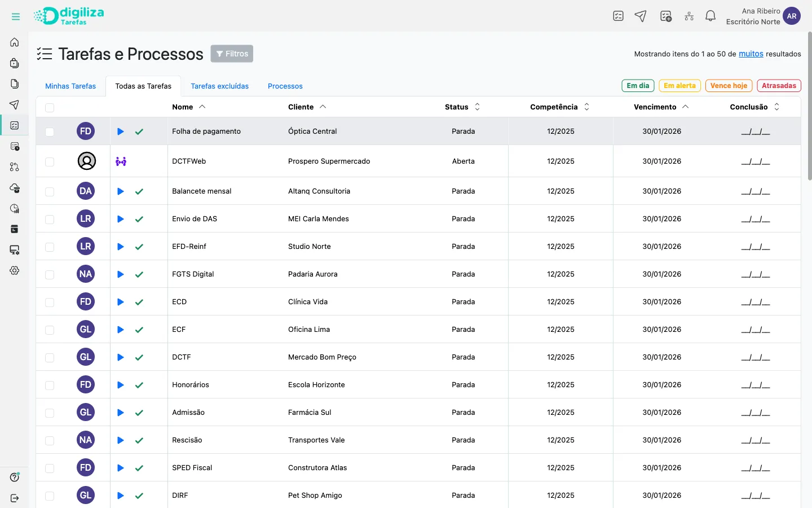Click the Aberta status on DCTFWeb row
This screenshot has height=508, width=812.
tap(464, 161)
